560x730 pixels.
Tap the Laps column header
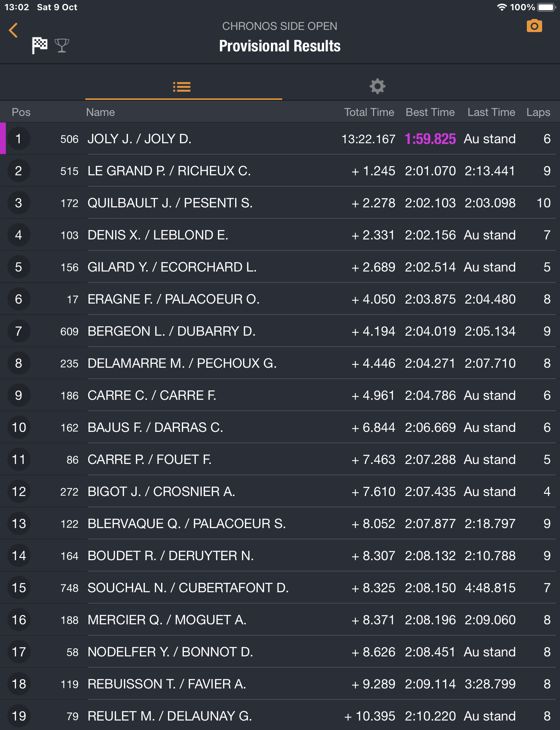click(x=538, y=112)
